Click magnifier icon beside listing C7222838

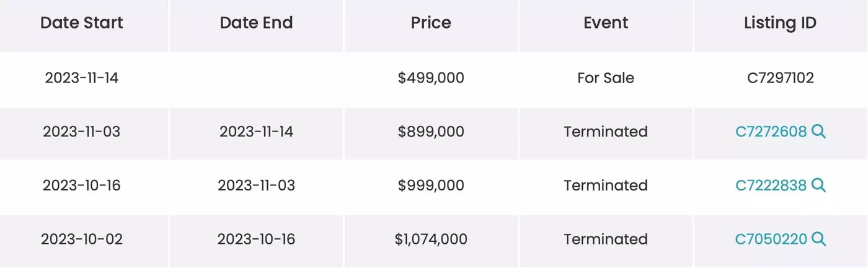(x=818, y=185)
